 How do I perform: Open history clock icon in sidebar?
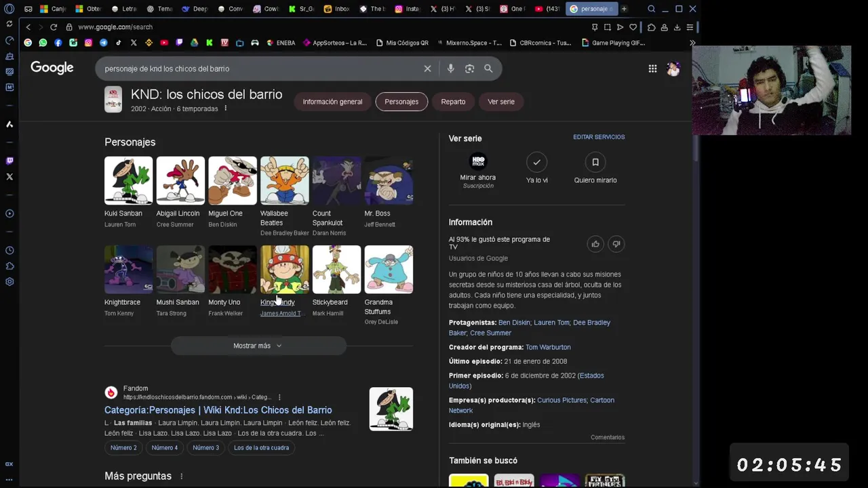(9, 250)
